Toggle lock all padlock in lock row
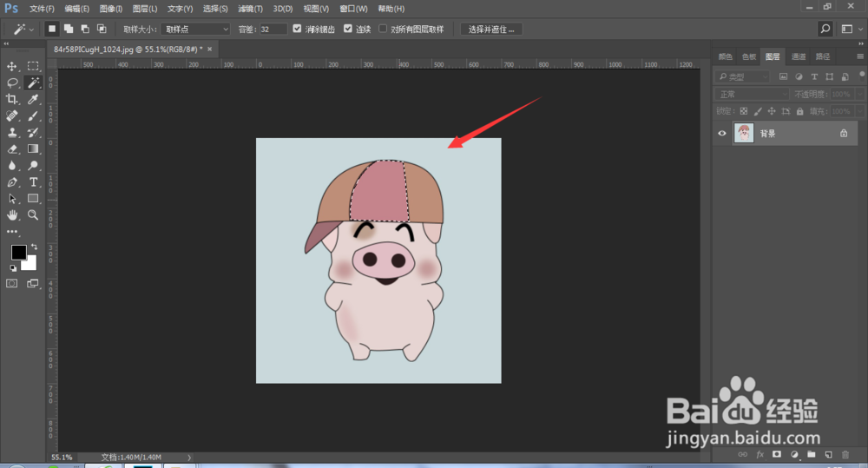The image size is (868, 468). click(x=800, y=111)
